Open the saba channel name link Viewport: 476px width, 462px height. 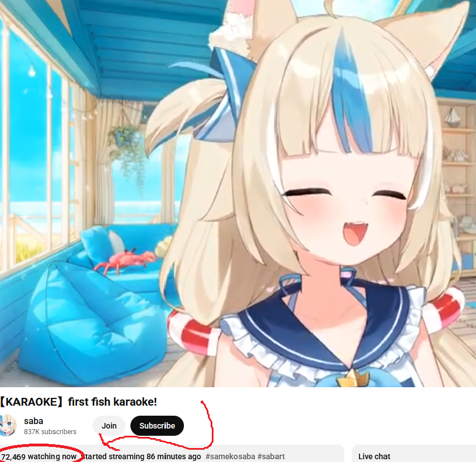tap(33, 421)
